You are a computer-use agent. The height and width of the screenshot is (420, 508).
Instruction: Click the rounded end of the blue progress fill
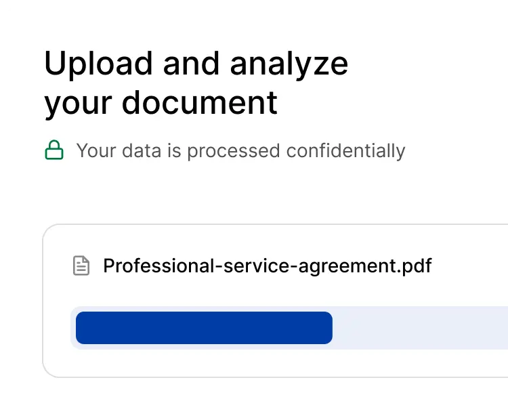point(327,328)
